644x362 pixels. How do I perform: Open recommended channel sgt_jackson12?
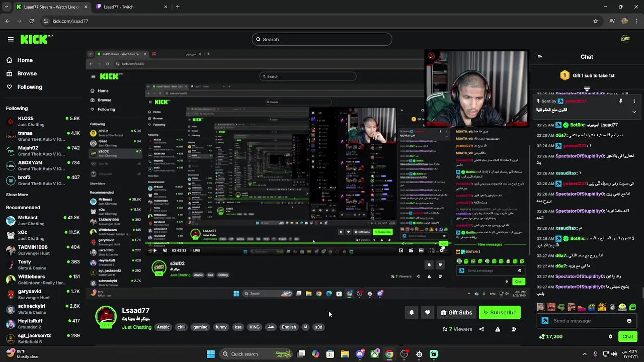tap(43, 338)
